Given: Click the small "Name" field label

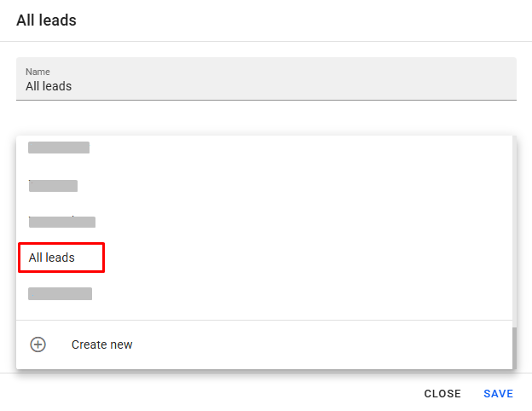Looking at the screenshot, I should (x=38, y=72).
